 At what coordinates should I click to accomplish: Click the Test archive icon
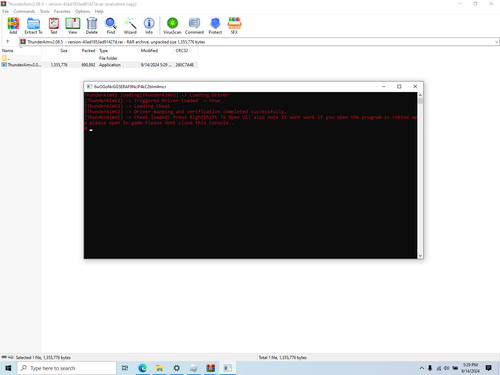[x=54, y=26]
